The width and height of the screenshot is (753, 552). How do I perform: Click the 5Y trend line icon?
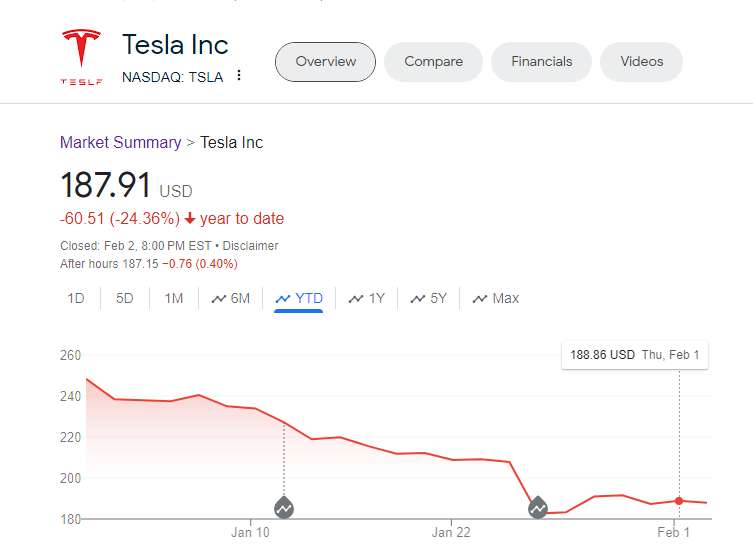coord(417,298)
